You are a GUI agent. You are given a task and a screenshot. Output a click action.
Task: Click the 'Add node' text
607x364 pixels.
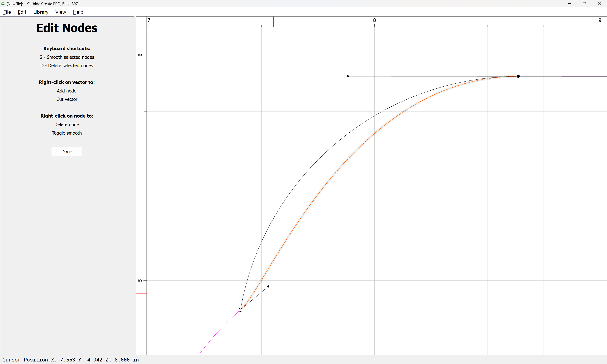(66, 91)
